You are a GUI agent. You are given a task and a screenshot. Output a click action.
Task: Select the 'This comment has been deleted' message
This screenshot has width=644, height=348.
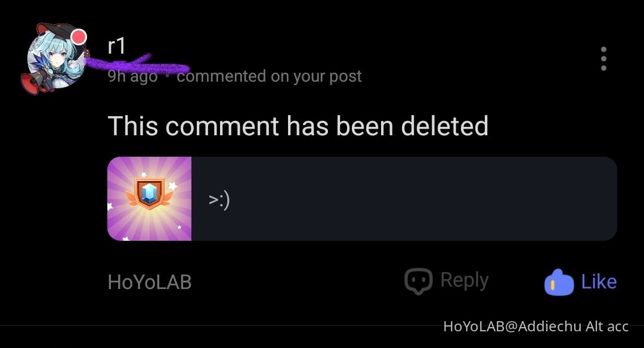[x=298, y=126]
